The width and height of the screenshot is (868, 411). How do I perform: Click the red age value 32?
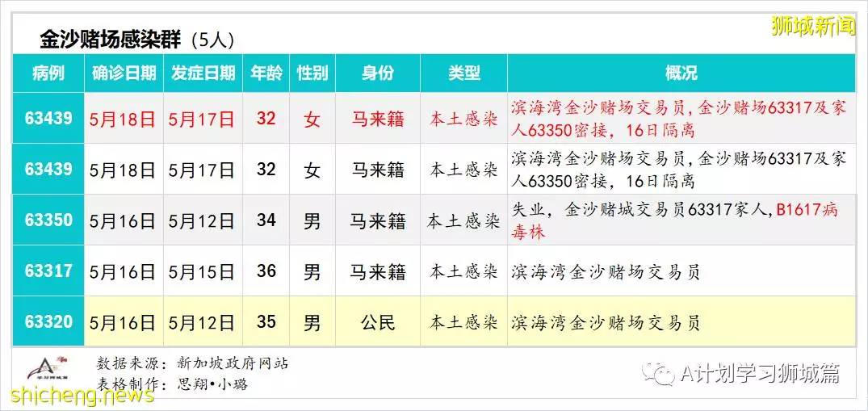pyautogui.click(x=266, y=118)
